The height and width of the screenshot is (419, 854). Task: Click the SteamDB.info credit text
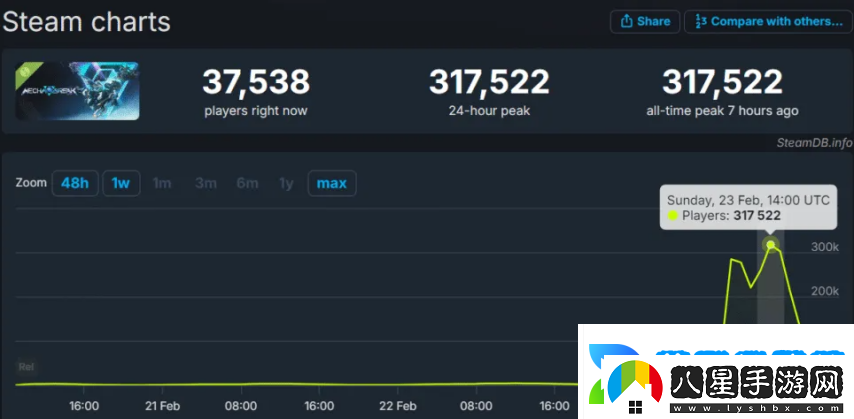point(814,143)
